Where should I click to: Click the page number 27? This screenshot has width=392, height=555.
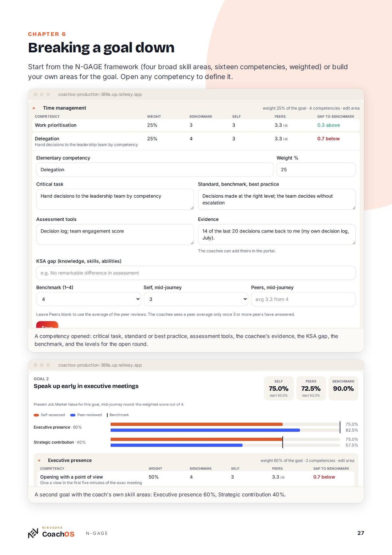pyautogui.click(x=361, y=533)
